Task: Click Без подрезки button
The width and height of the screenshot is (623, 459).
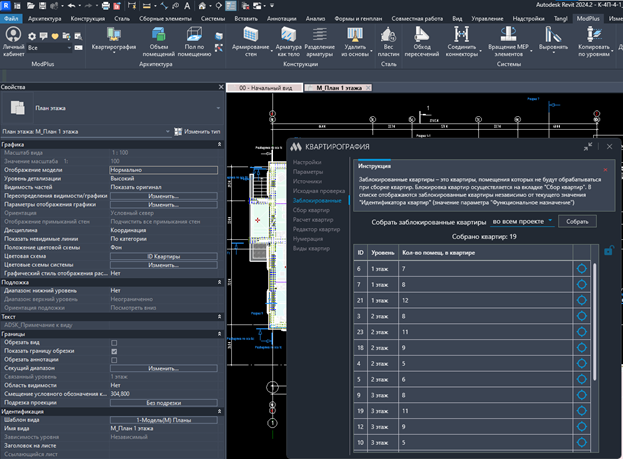Action: coord(164,403)
